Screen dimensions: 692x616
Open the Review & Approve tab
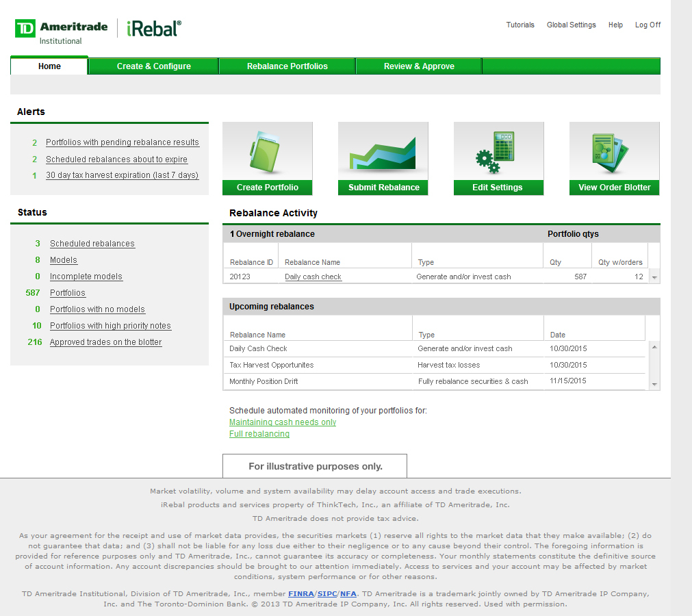tap(419, 66)
